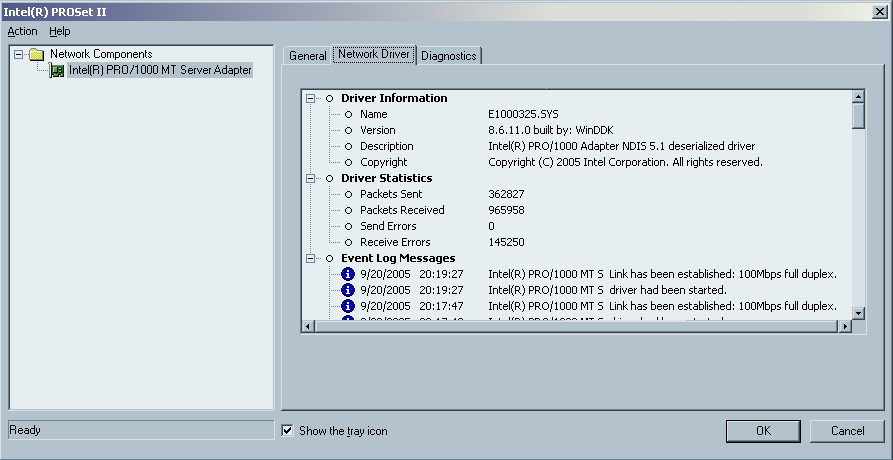Switch to the Diagnostics tab
Image resolution: width=893 pixels, height=460 pixels.
[449, 56]
